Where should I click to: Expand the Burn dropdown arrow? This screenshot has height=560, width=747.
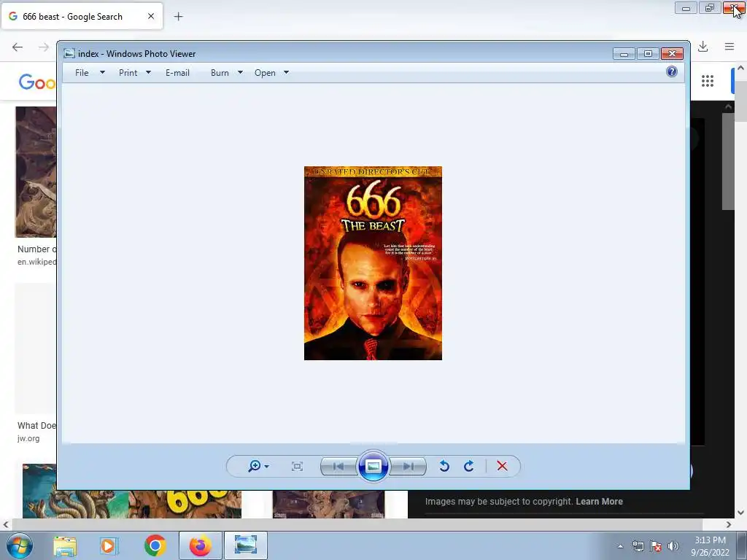[x=240, y=72]
